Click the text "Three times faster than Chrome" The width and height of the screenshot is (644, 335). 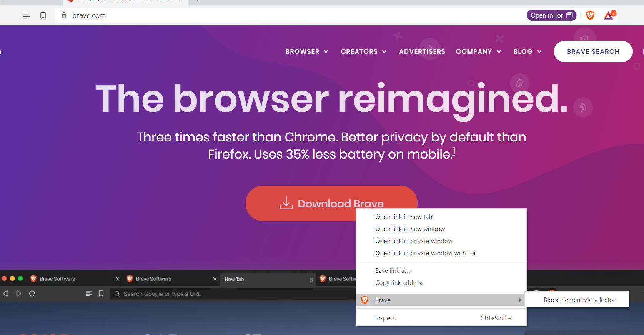237,137
